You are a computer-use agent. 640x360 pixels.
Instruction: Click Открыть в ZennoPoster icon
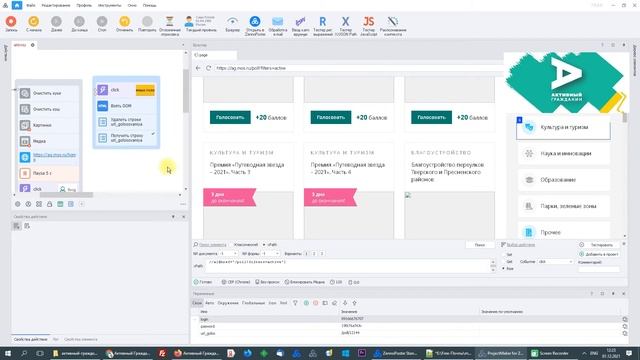pyautogui.click(x=255, y=21)
